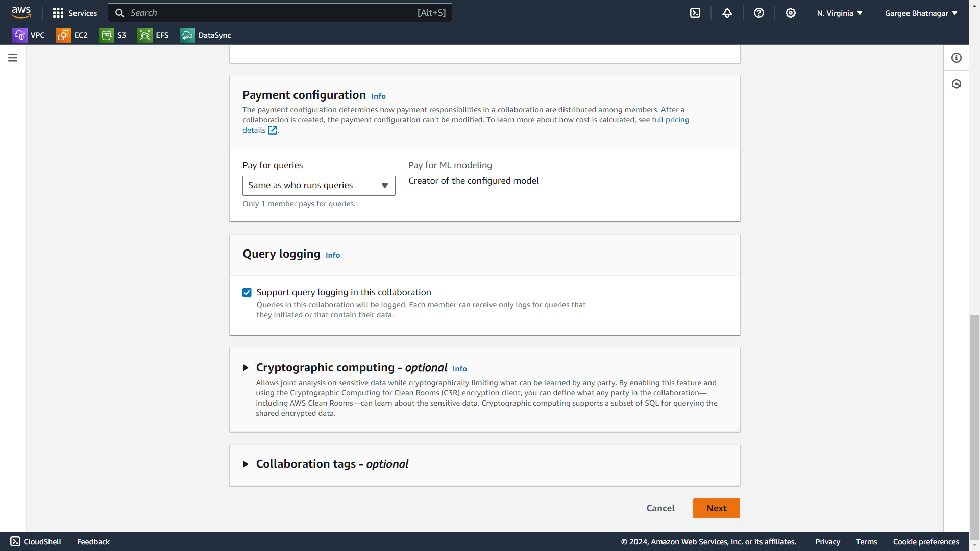
Task: Open the DataSync service shortcut icon
Action: [187, 35]
